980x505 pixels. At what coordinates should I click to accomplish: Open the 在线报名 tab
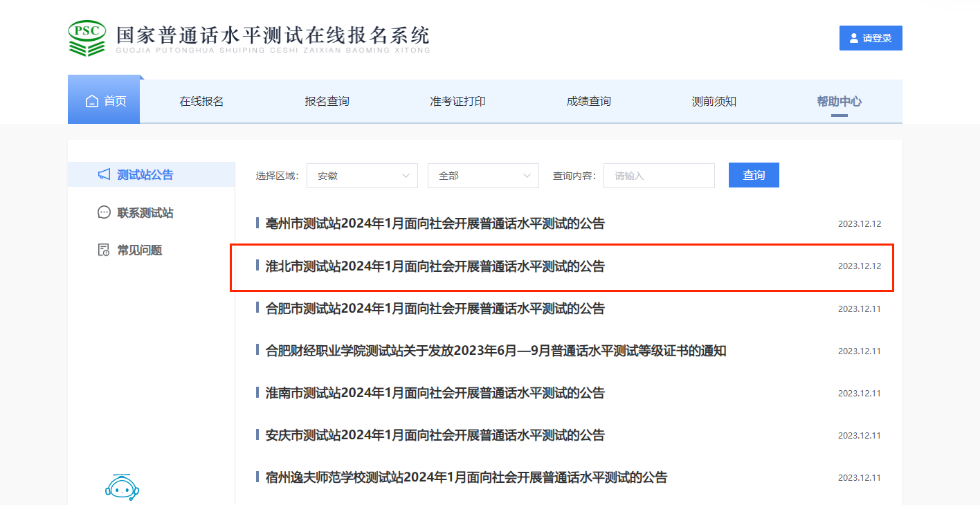point(201,102)
